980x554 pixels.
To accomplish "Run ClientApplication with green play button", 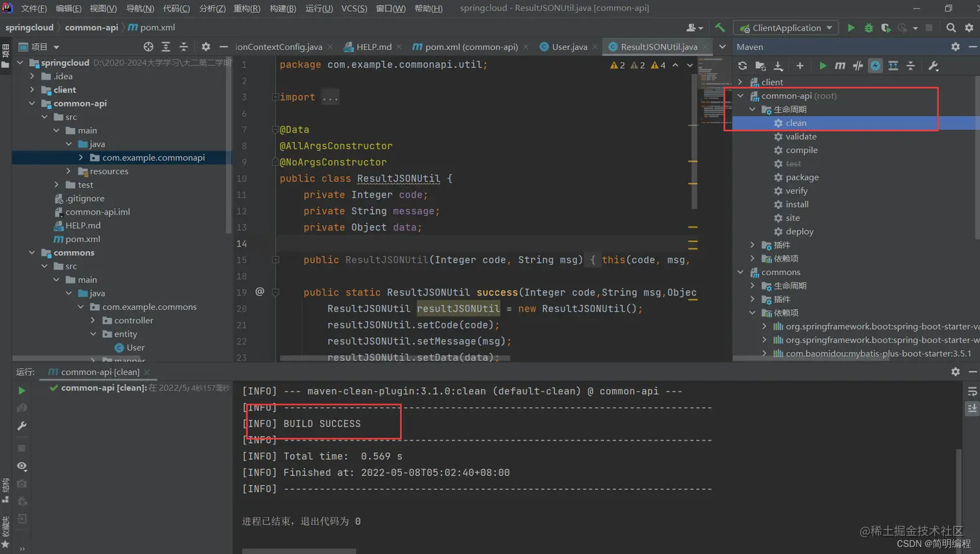I will tap(851, 28).
